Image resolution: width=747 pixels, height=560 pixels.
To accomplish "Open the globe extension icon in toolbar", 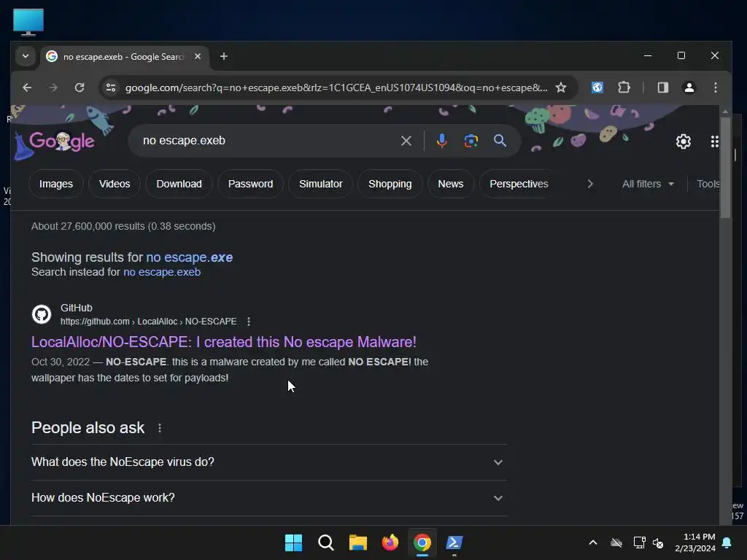I will pyautogui.click(x=597, y=87).
